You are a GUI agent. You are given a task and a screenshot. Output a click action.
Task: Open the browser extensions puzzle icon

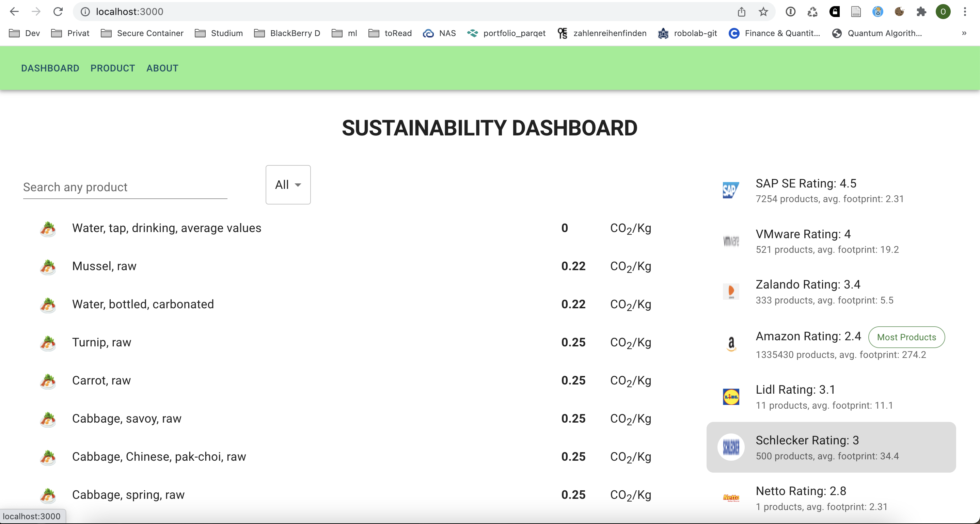click(921, 12)
